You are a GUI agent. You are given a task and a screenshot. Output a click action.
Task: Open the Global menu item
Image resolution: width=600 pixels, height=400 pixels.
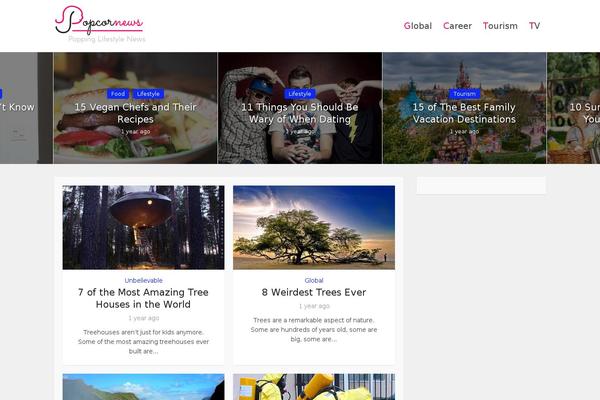[x=417, y=26]
